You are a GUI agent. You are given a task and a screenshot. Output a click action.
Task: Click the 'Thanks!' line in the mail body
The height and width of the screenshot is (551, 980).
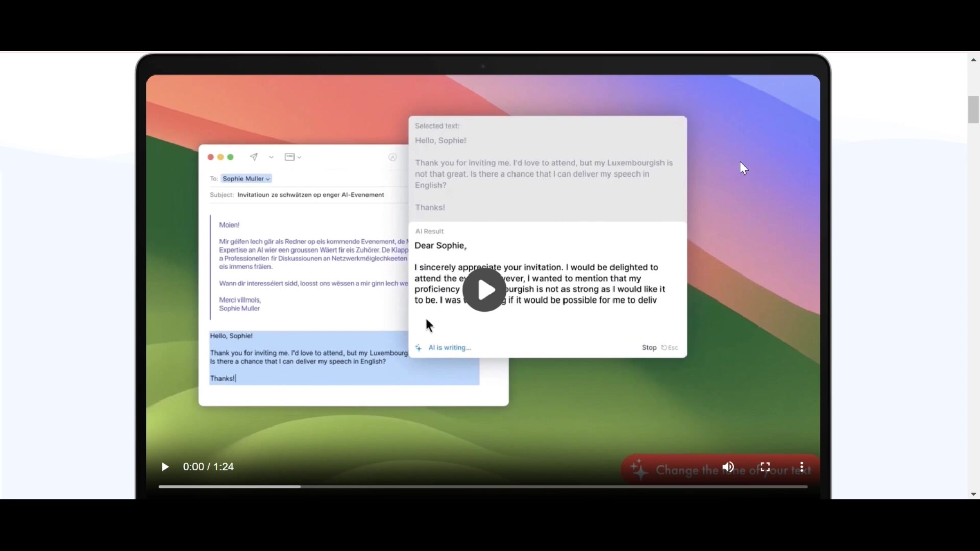click(223, 378)
